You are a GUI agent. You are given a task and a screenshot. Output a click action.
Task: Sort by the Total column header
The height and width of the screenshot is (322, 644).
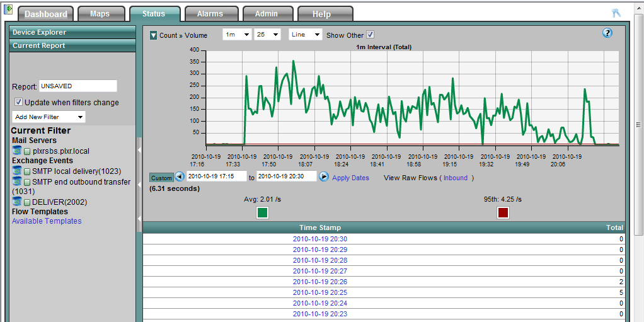pos(615,227)
